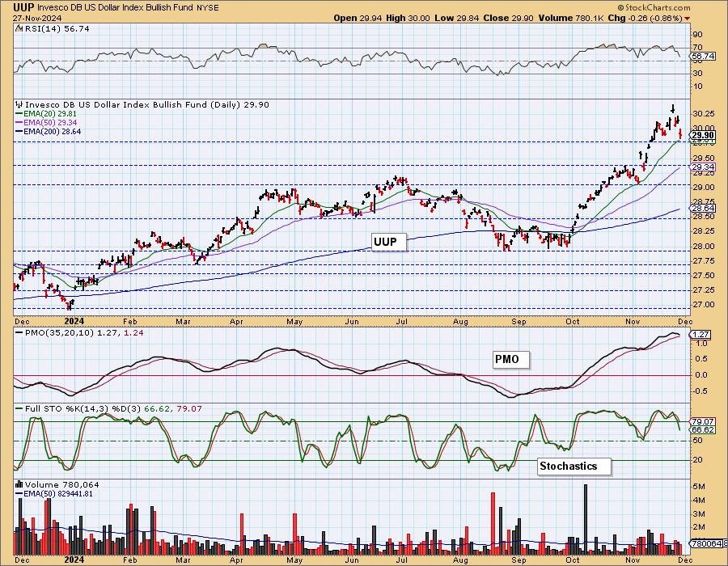This screenshot has width=728, height=566.
Task: Click the 'Invesco DB US Dollar Index Bullish Fund NYSE' title
Action: (x=128, y=8)
